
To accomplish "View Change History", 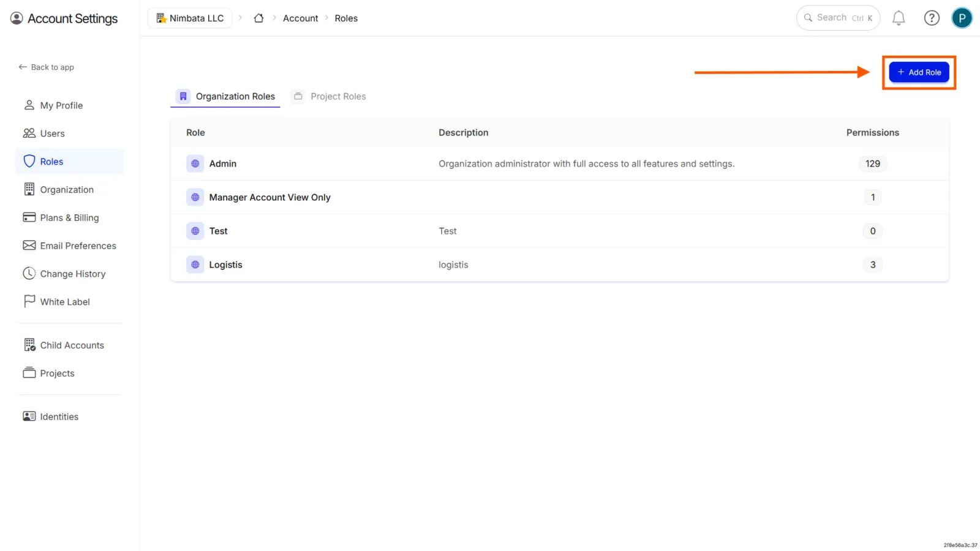I will point(69,274).
